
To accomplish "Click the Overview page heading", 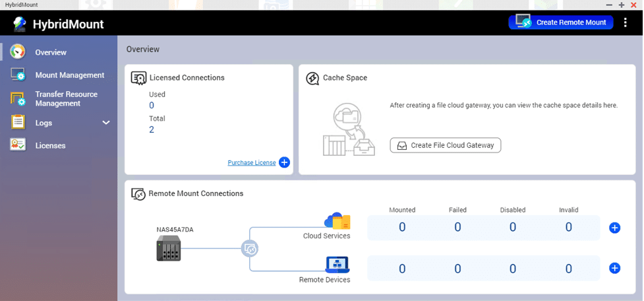I will coord(143,50).
